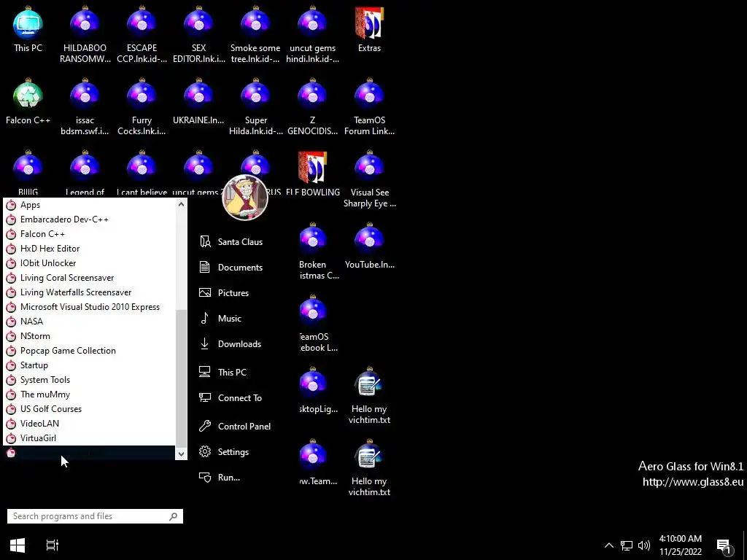
Task: Open The muMmy program folder
Action: pos(89,394)
